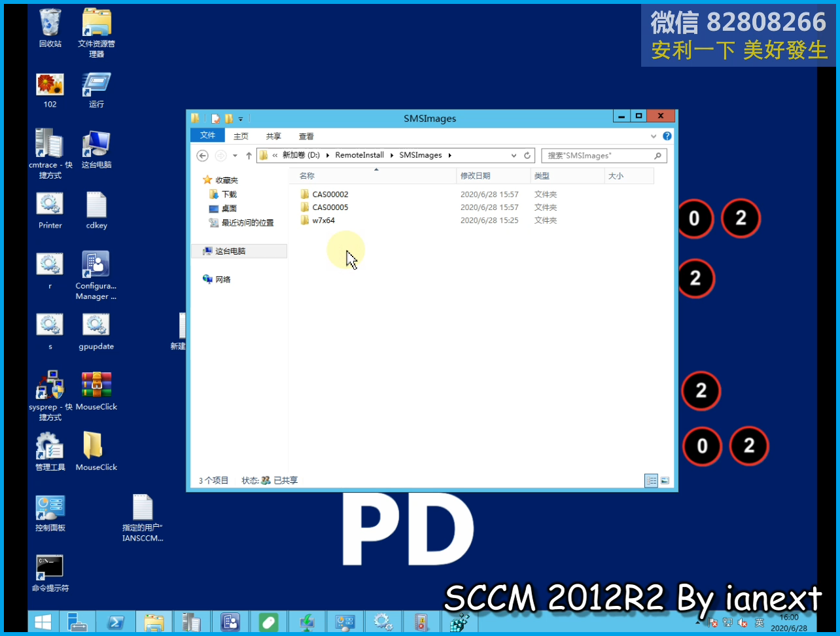Expand breadcrumb arrow after SMSImages
The height and width of the screenshot is (636, 840).
[450, 155]
